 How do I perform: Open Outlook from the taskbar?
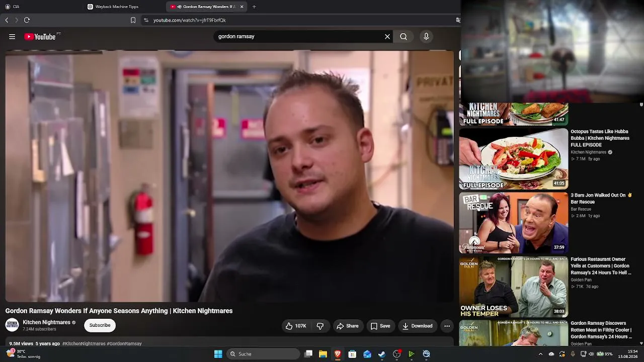367,354
